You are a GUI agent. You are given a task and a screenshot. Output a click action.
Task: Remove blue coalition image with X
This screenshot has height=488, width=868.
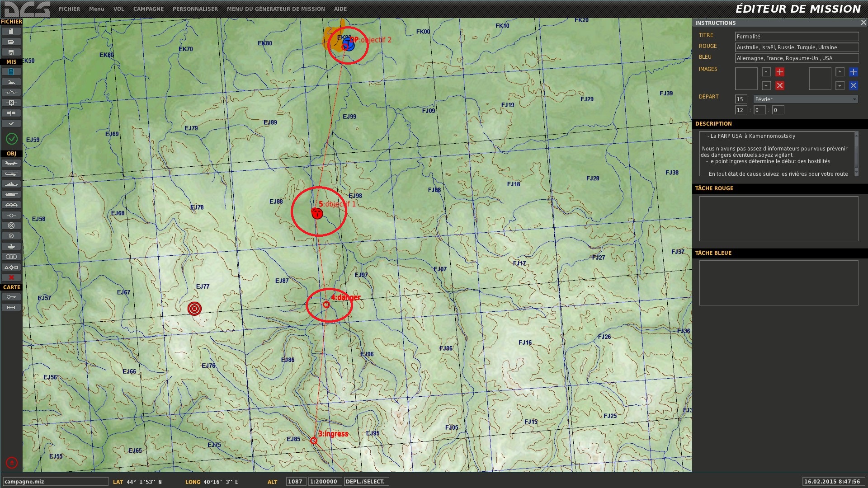(854, 85)
